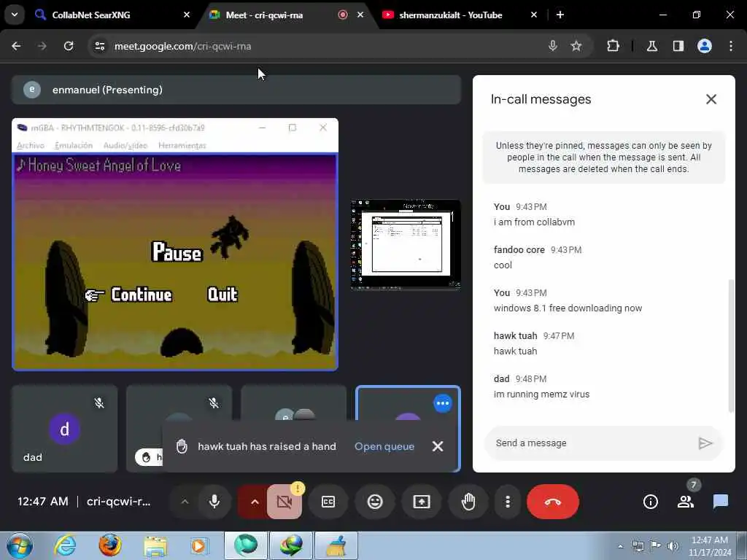This screenshot has height=560, width=747.
Task: Click the volume speaker tray icon
Action: click(673, 546)
